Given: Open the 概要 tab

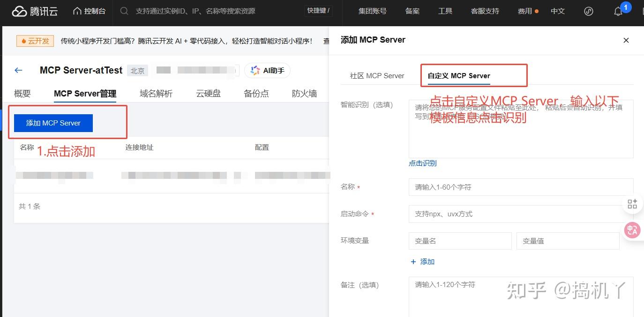Looking at the screenshot, I should click(x=22, y=93).
